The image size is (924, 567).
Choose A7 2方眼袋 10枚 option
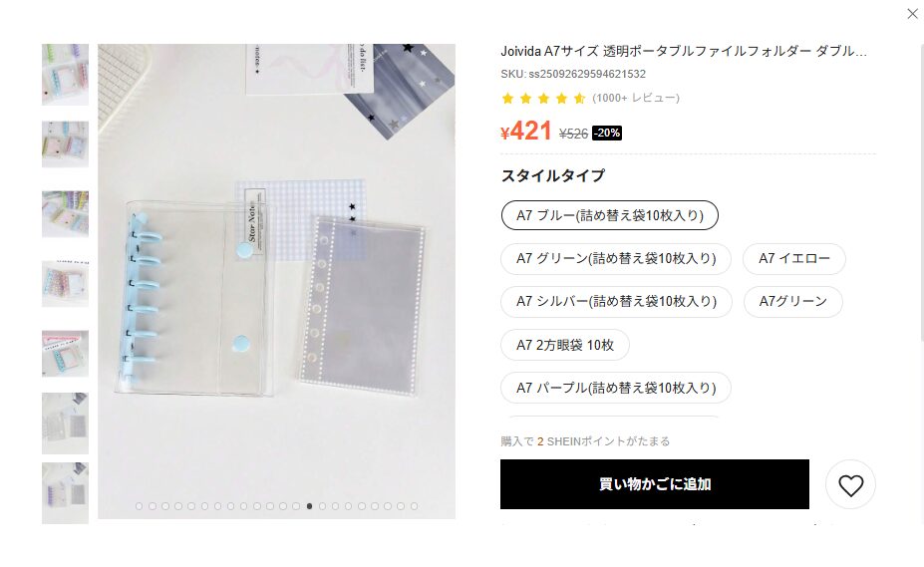click(565, 345)
